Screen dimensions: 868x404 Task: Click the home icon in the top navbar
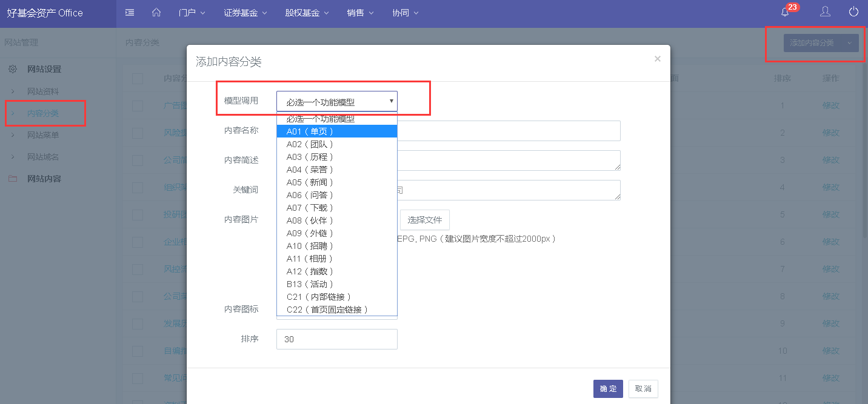pos(156,12)
